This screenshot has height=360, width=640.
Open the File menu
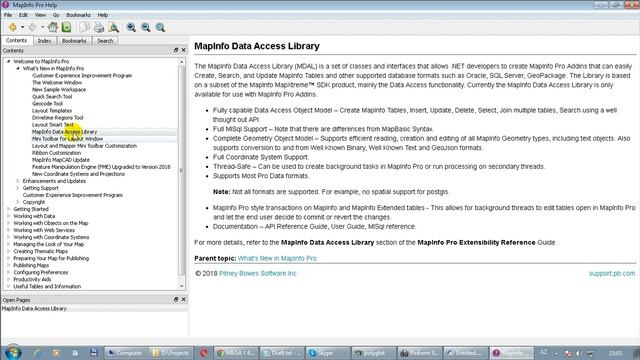point(8,15)
